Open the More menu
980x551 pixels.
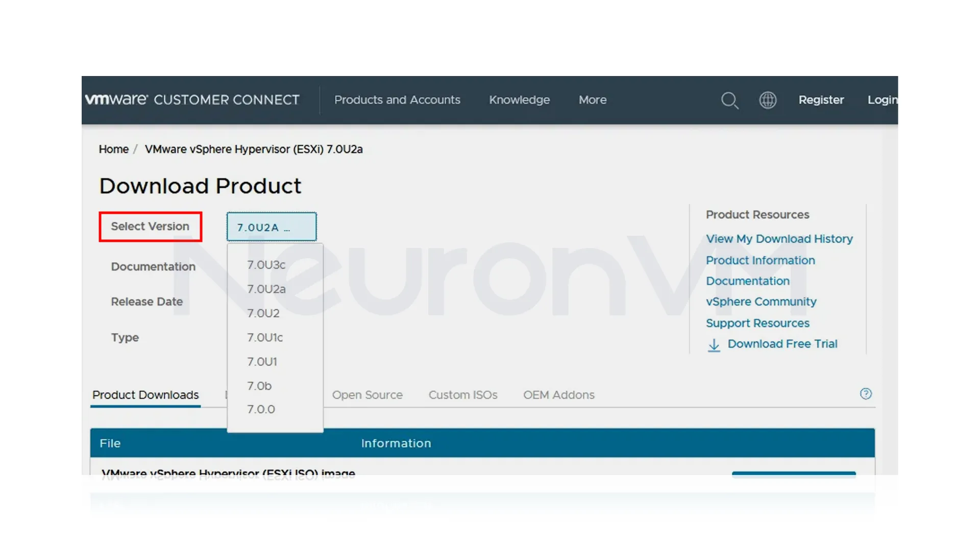[593, 100]
